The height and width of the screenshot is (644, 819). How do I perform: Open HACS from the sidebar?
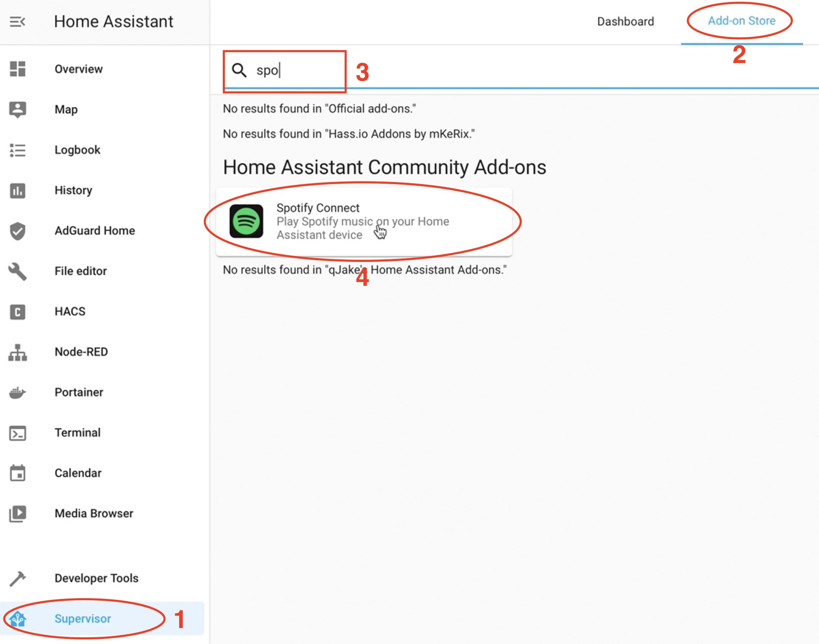(102, 311)
